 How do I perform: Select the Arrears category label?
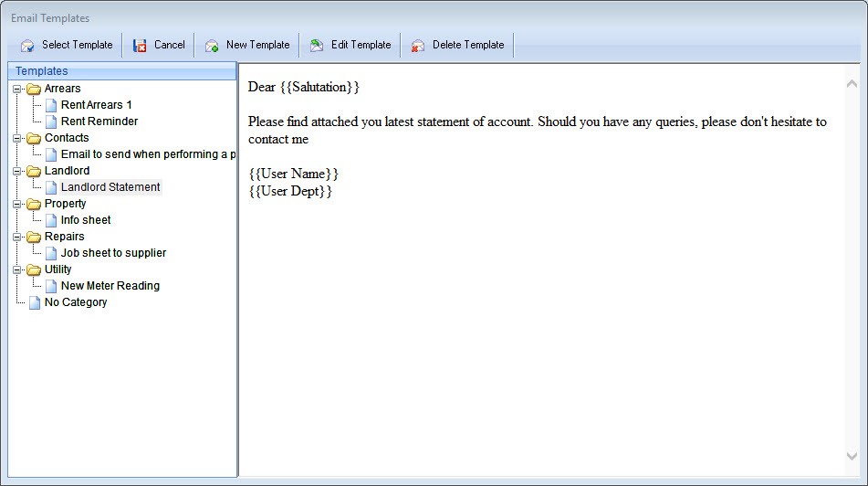(x=63, y=89)
